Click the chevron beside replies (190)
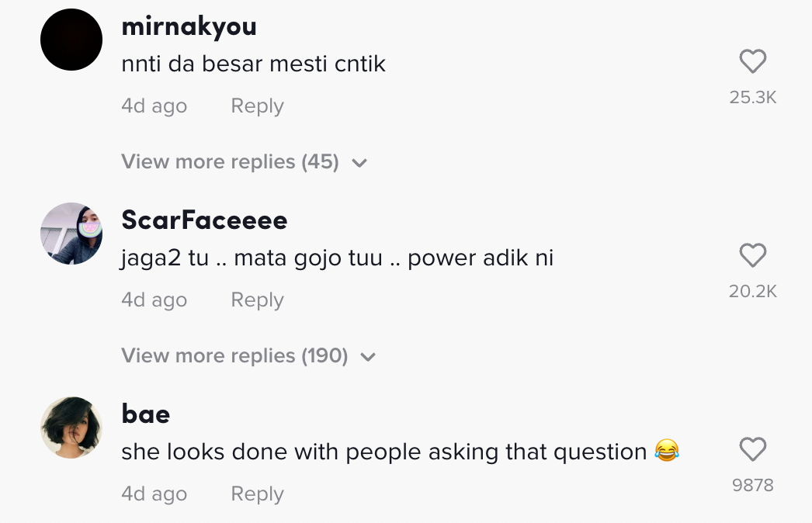Screen dimensions: 812x523 point(368,357)
